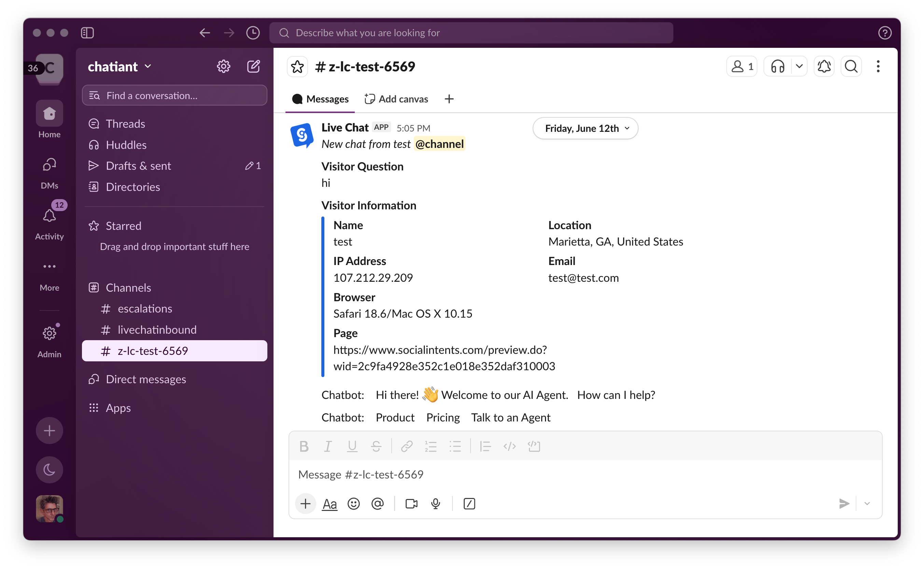Start a huddle with headphones icon
The height and width of the screenshot is (569, 924).
point(777,67)
